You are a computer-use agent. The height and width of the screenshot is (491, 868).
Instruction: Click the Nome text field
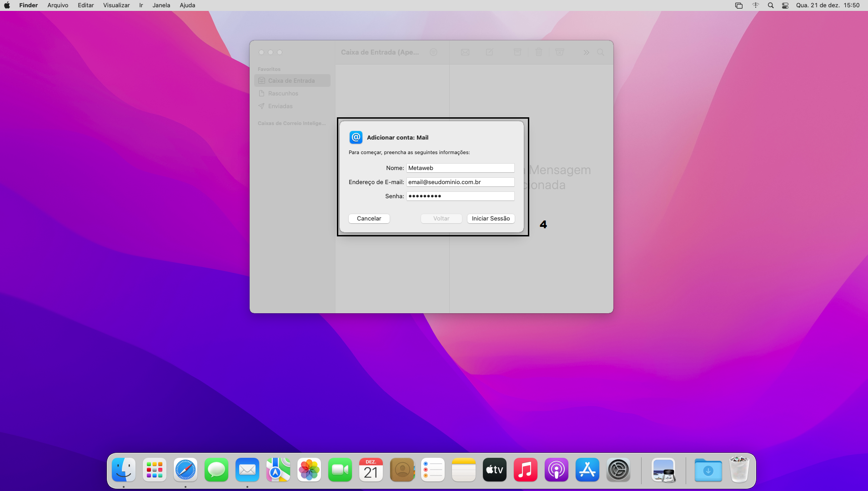click(460, 168)
